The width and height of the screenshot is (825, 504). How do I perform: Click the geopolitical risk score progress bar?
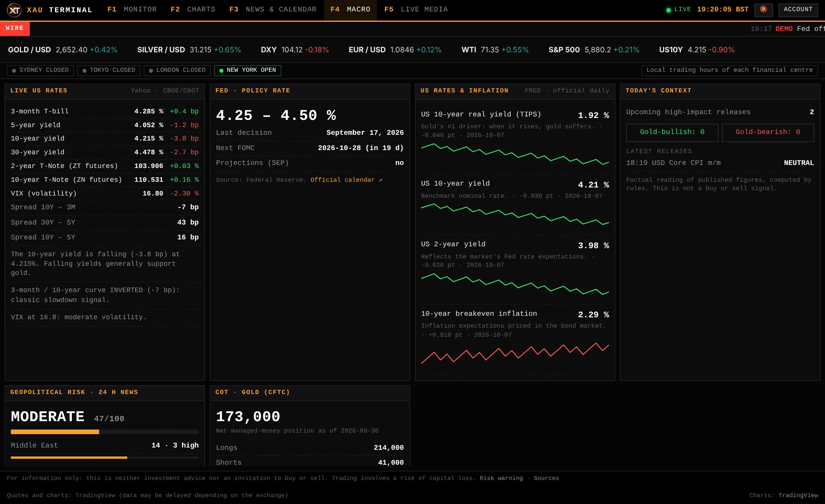pyautogui.click(x=105, y=432)
